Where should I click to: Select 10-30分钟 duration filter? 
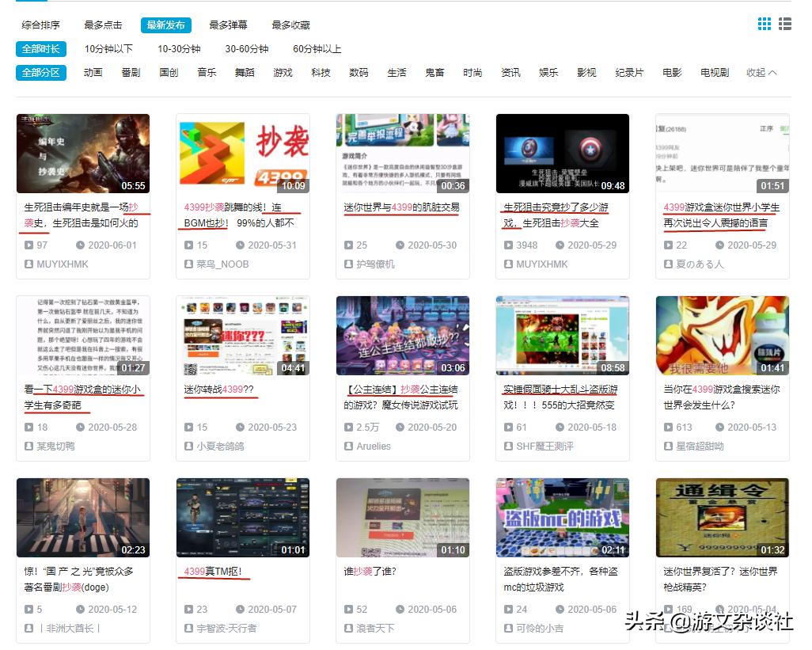tap(179, 49)
